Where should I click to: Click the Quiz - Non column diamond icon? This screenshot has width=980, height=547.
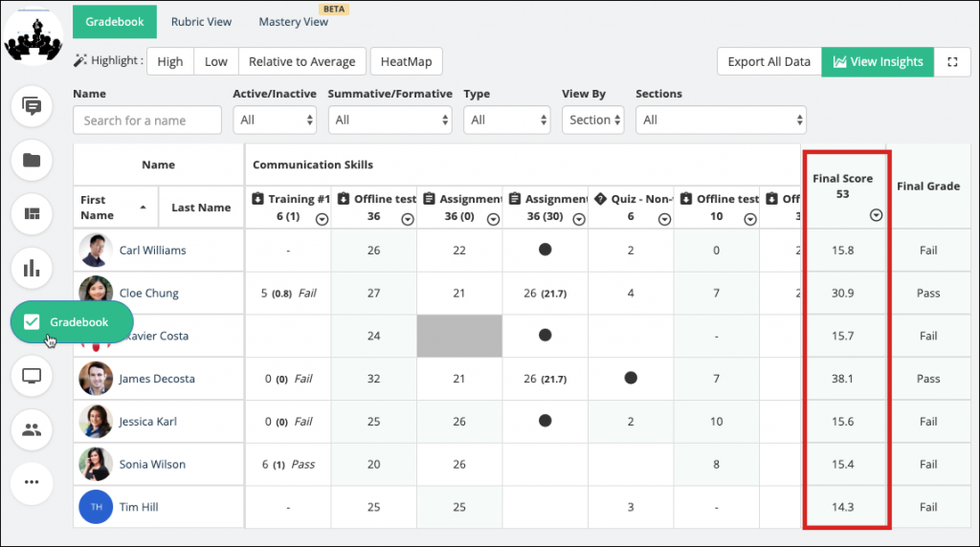click(601, 199)
